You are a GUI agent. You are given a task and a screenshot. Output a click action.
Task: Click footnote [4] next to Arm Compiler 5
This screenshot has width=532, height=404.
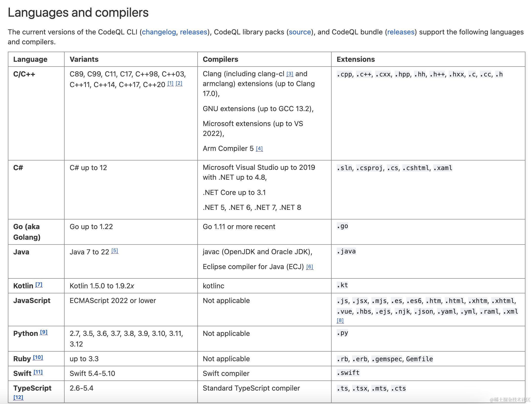259,149
